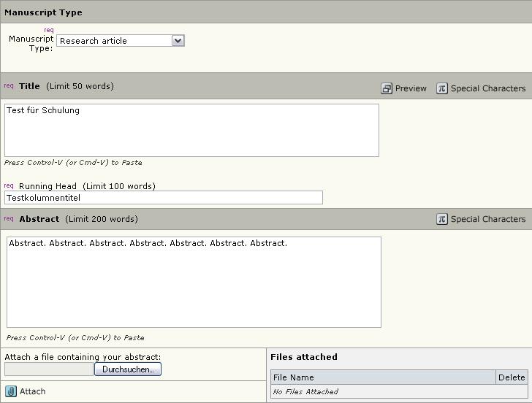Click the Preview icon in the Title bar
Screen dimensions: 532x403
coord(387,88)
